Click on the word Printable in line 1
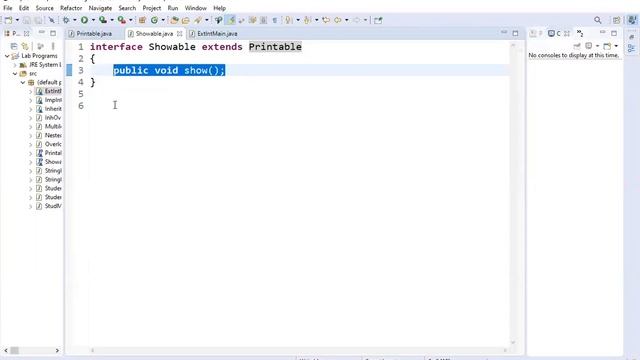This screenshot has height=360, width=640. click(275, 47)
